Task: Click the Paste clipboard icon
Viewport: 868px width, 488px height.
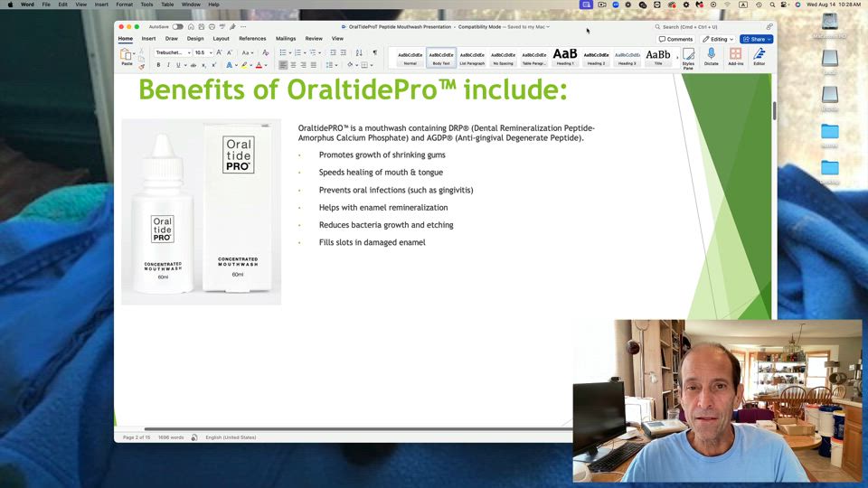Action: point(127,56)
